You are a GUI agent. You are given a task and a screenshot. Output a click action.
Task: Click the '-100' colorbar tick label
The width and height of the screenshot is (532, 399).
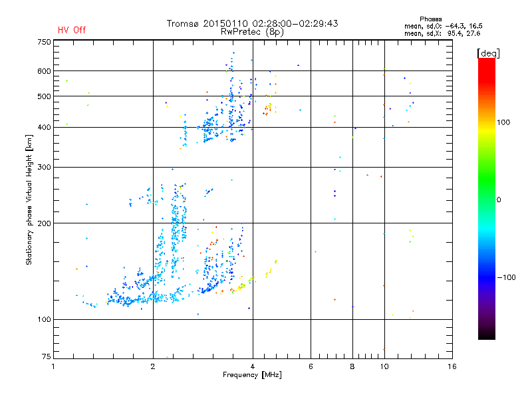(x=507, y=277)
